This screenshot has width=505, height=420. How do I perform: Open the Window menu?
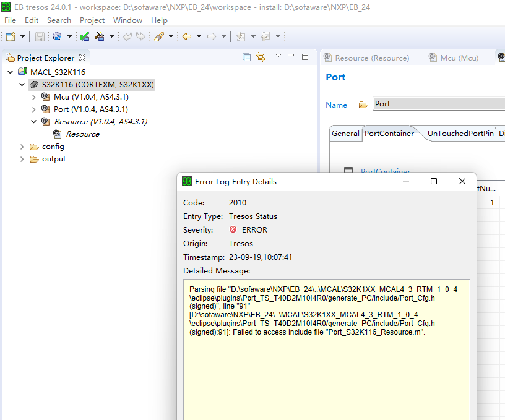pos(127,20)
